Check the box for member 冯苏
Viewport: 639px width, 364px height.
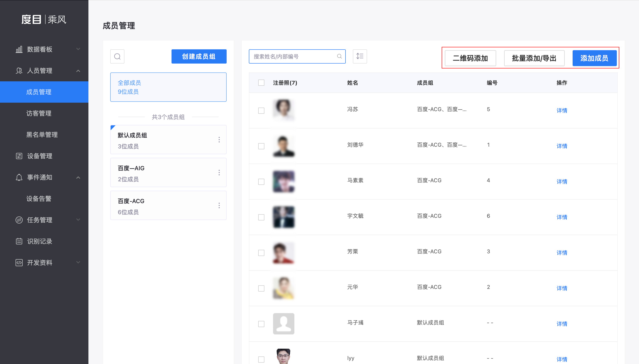pos(261,111)
